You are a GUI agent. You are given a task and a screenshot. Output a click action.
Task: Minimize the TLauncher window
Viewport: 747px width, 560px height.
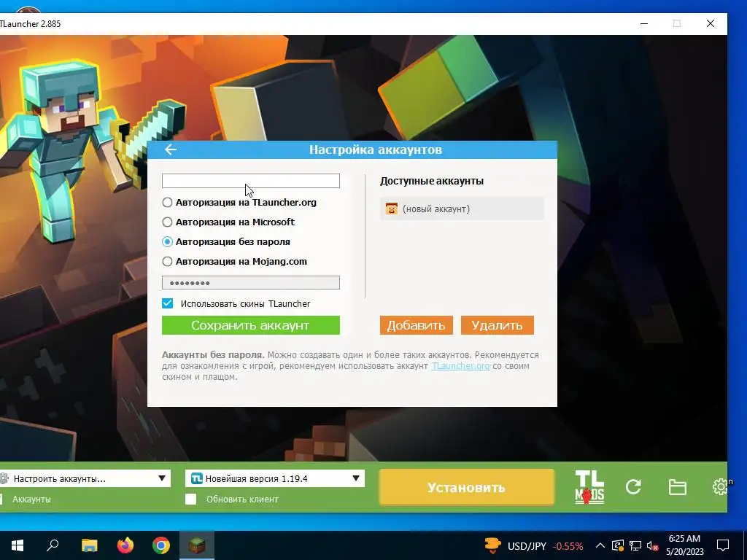(x=644, y=23)
